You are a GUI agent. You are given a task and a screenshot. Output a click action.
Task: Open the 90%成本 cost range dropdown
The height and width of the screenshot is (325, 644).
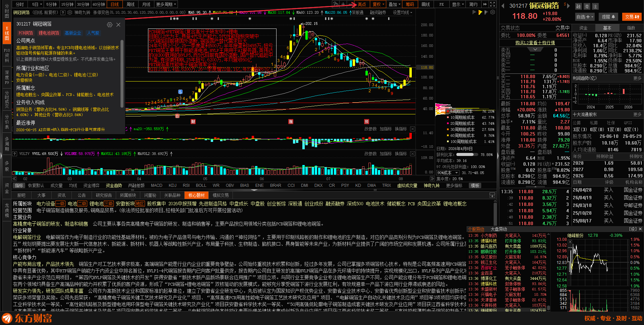tap(448, 173)
